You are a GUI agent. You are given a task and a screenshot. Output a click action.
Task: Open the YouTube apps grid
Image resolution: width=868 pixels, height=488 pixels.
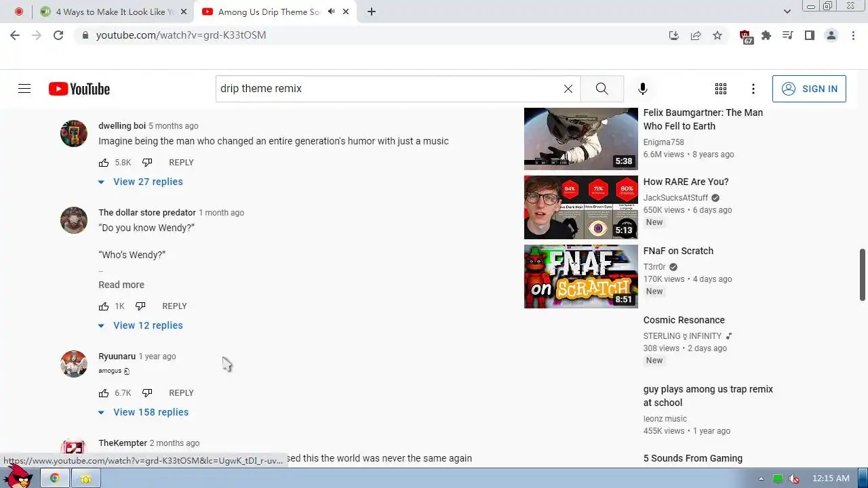(721, 89)
